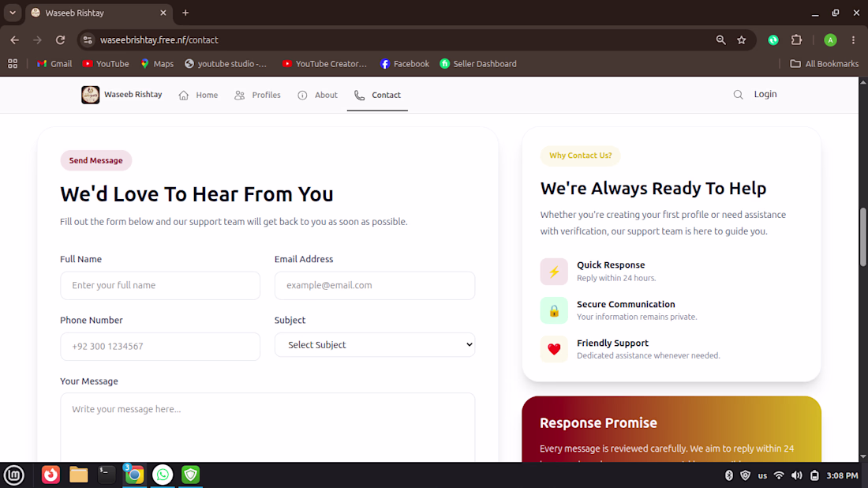
Task: Click the Login link
Action: (765, 94)
